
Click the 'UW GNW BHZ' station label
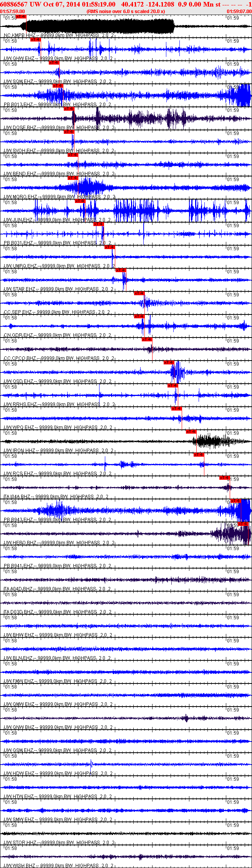point(19,727)
